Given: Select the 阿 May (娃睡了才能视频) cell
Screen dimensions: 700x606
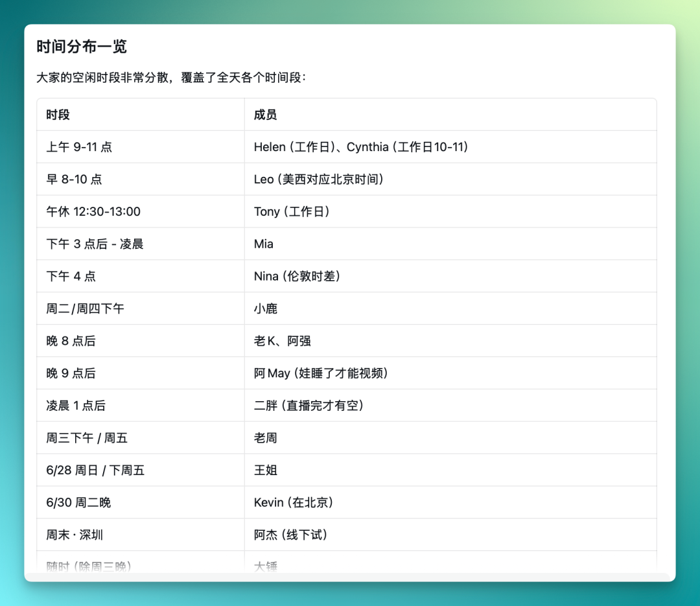Looking at the screenshot, I should click(x=450, y=373).
